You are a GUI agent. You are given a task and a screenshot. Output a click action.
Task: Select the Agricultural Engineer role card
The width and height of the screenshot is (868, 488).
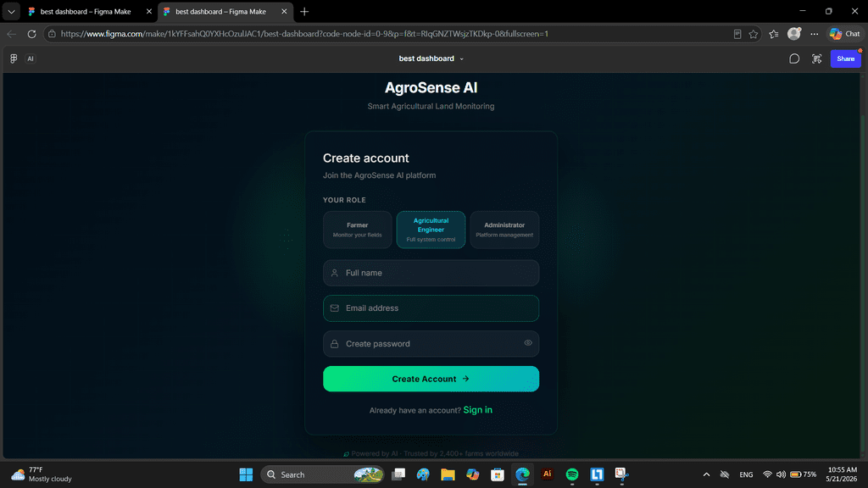click(431, 230)
